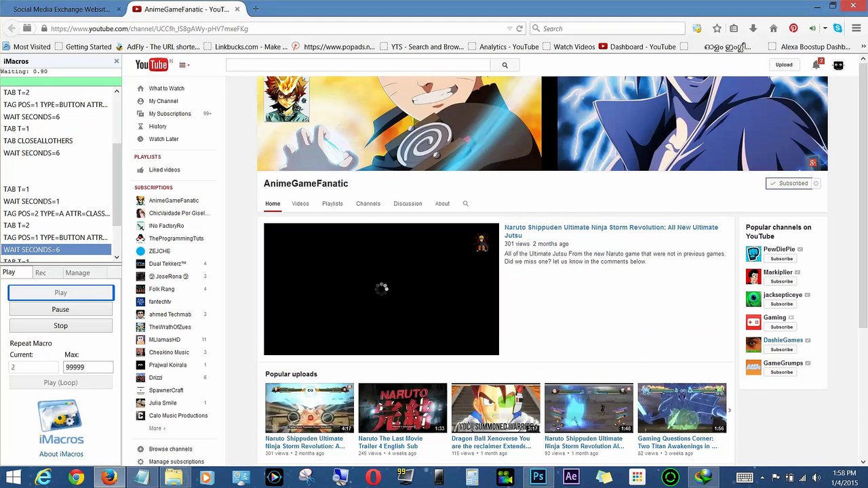This screenshot has height=488, width=868.
Task: Open My Subscriptions in sidebar
Action: [x=170, y=114]
